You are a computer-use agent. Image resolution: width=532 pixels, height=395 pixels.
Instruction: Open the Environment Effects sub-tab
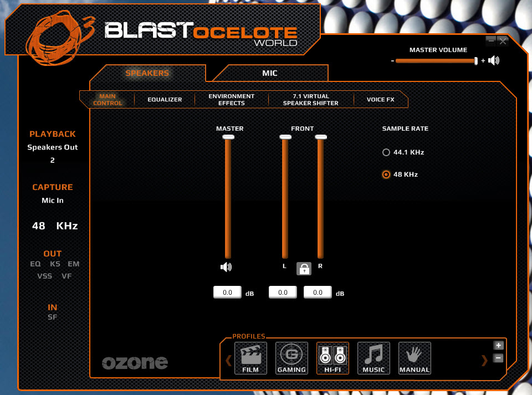(232, 100)
